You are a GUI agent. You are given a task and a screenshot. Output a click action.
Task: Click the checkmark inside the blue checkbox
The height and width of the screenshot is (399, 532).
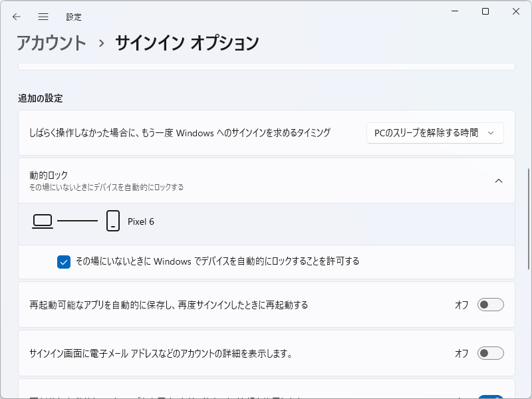click(x=63, y=262)
